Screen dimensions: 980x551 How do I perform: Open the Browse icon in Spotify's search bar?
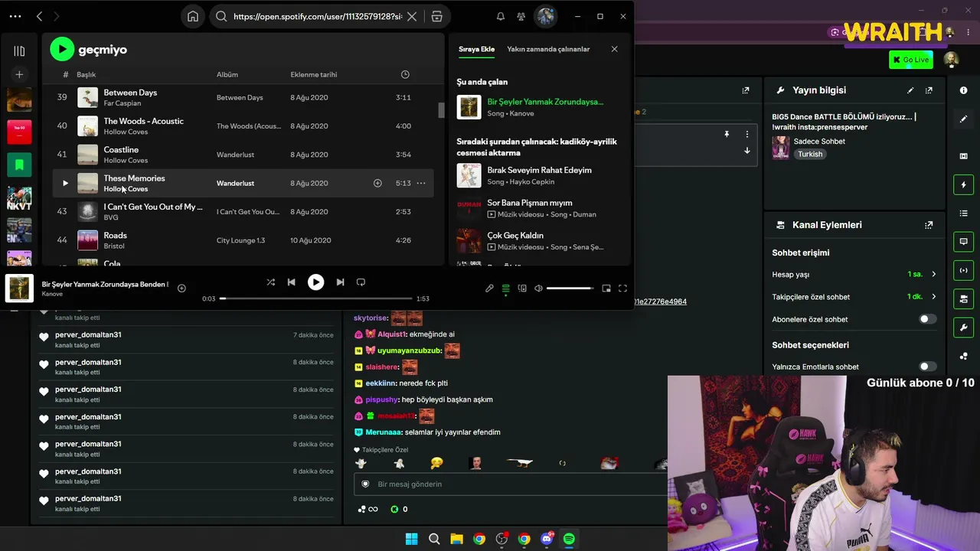coord(436,16)
